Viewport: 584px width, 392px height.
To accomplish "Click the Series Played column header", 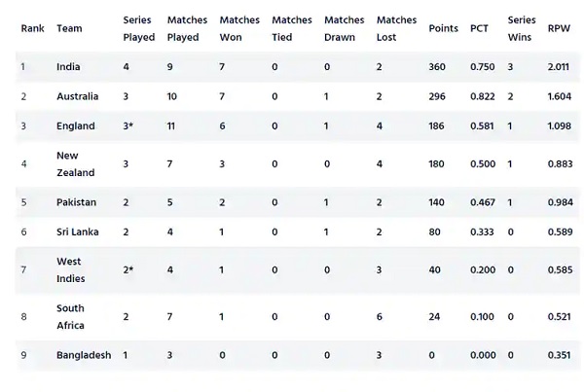I will tap(139, 28).
